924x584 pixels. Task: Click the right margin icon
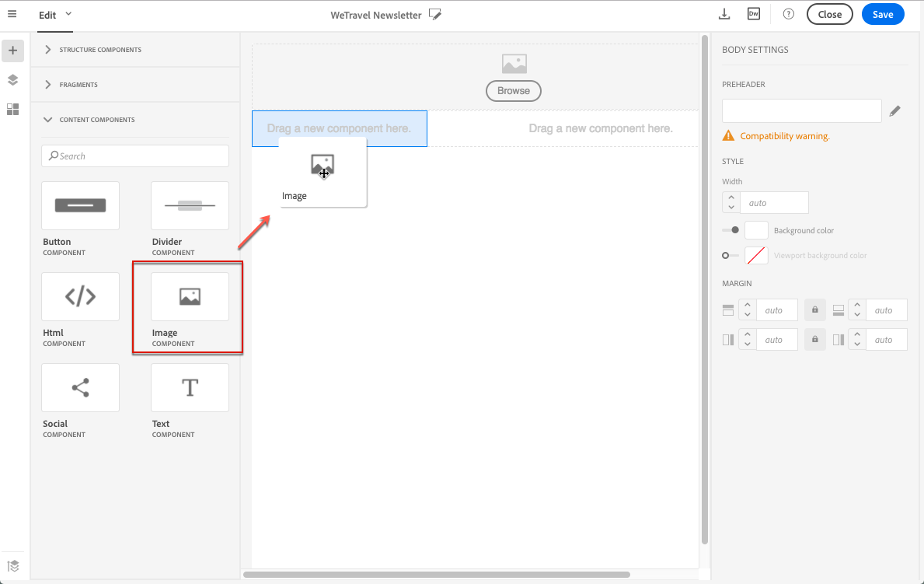tap(838, 339)
